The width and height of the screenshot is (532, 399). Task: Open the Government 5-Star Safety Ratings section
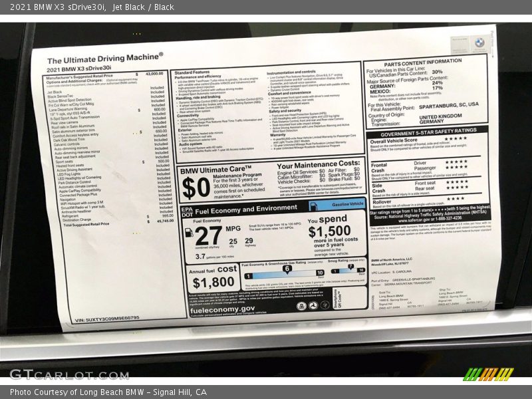click(x=430, y=131)
